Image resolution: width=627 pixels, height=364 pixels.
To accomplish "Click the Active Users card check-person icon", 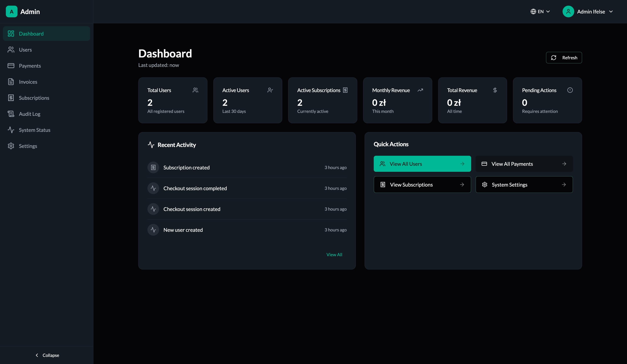I will 270,90.
